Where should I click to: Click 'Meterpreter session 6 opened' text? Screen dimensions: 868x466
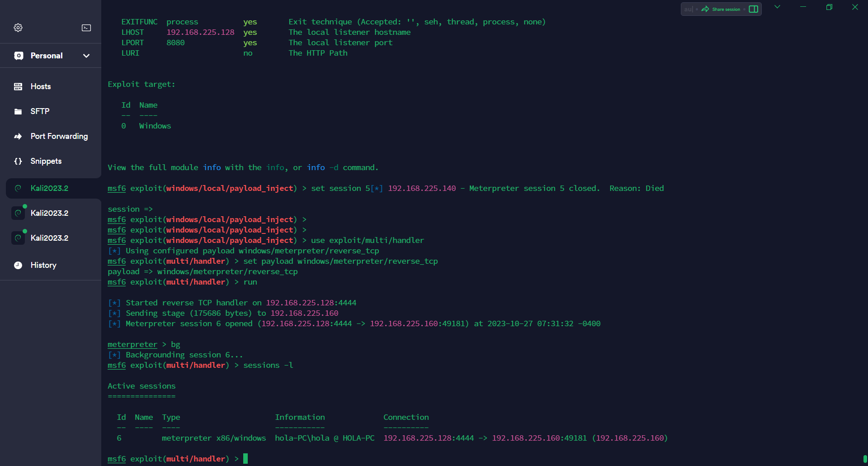click(x=189, y=323)
